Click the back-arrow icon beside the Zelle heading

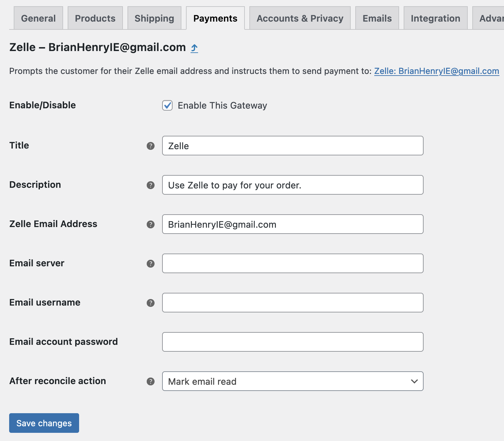194,48
